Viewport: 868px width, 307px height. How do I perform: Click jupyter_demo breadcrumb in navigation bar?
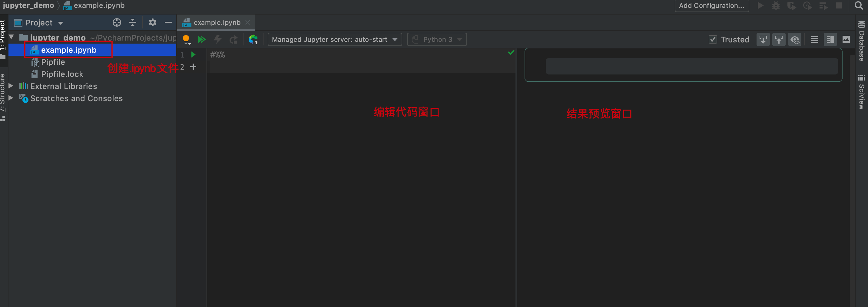click(28, 5)
